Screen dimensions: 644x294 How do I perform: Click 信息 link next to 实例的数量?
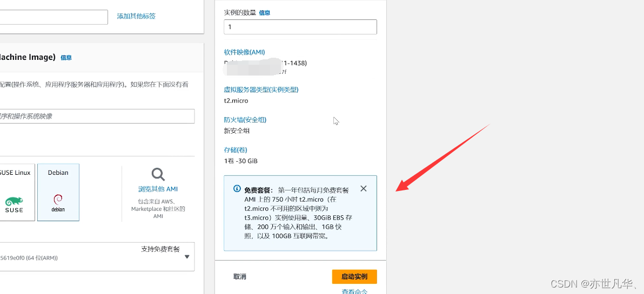[265, 13]
